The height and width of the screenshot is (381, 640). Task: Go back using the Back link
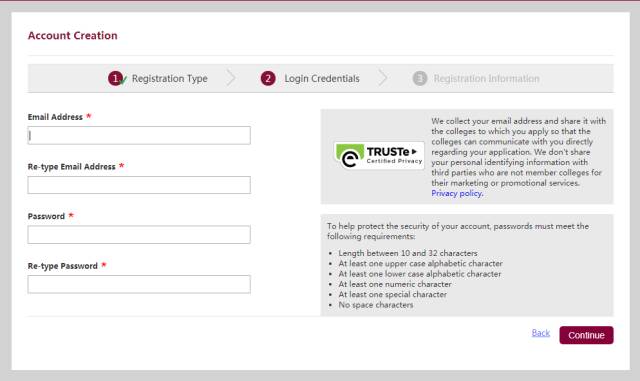(x=541, y=333)
